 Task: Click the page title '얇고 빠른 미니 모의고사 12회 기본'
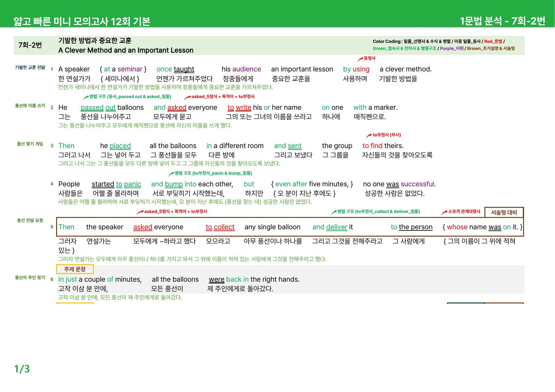coord(82,21)
